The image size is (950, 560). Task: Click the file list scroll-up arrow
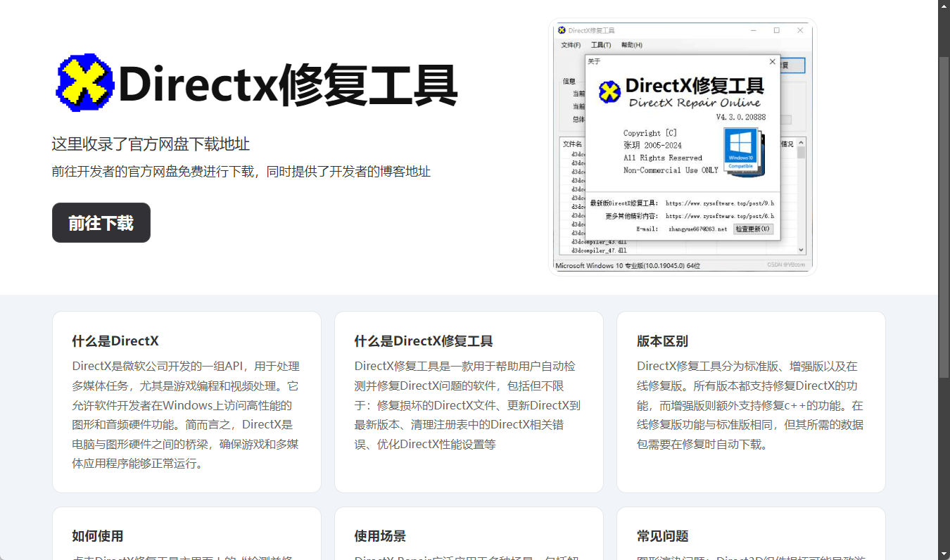[x=801, y=143]
